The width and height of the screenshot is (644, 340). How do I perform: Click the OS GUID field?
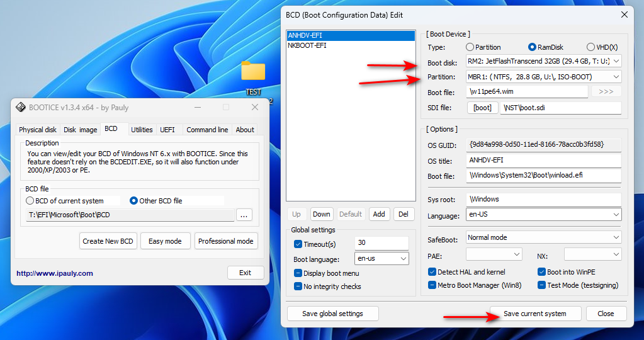[544, 145]
